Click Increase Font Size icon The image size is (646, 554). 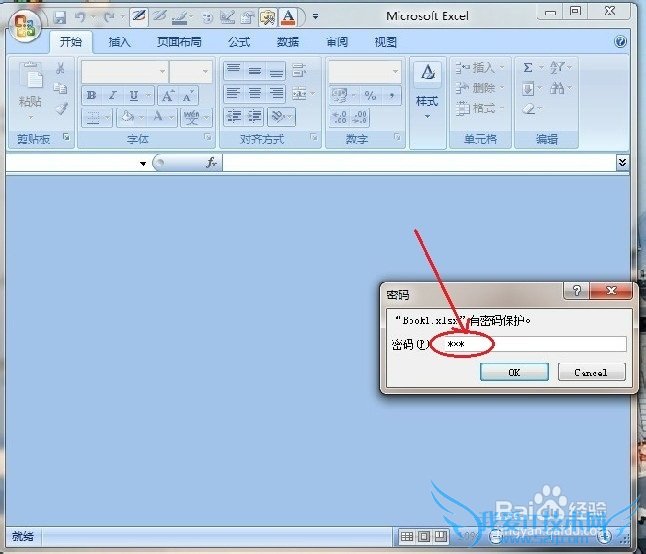click(168, 96)
